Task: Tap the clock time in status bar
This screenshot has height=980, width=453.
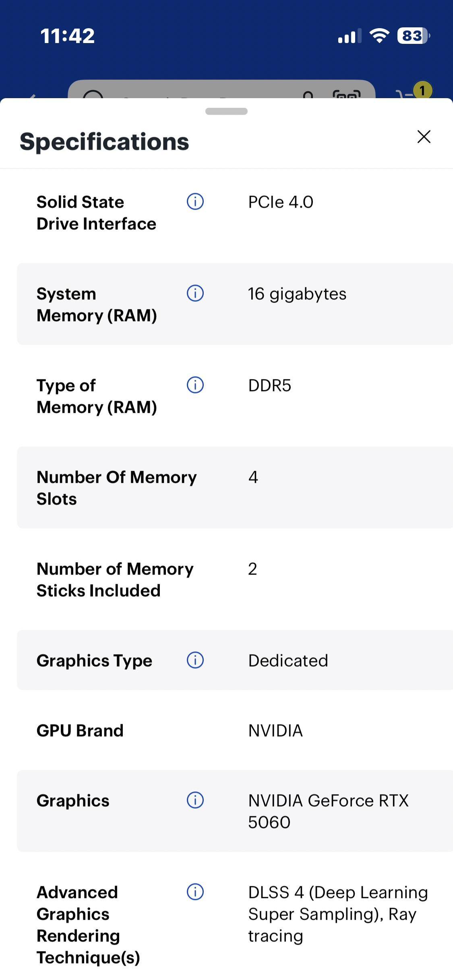Action: coord(67,36)
